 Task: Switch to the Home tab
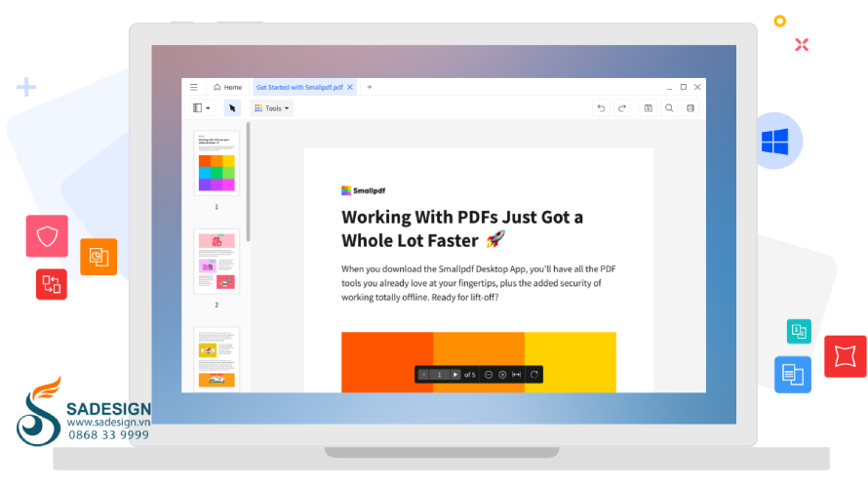pyautogui.click(x=227, y=87)
